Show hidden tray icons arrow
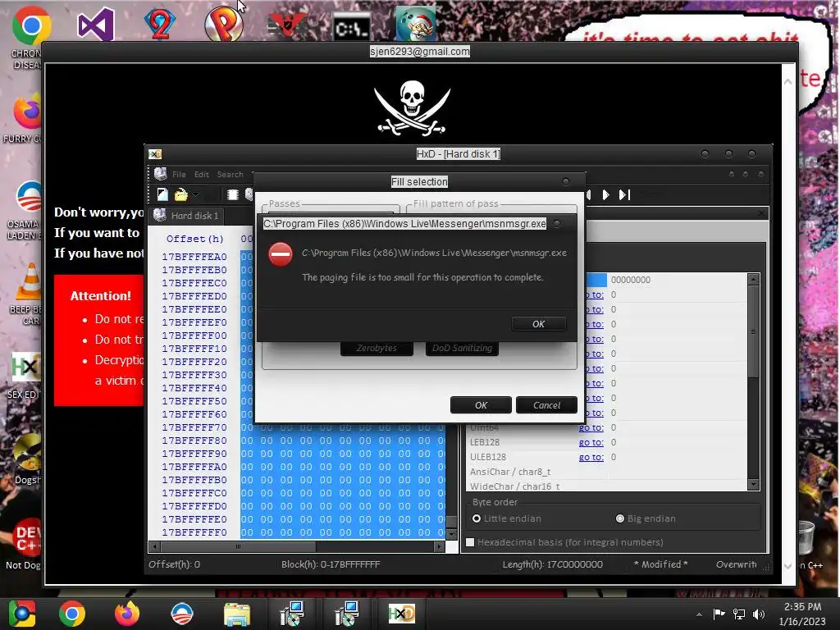Image resolution: width=840 pixels, height=630 pixels. pyautogui.click(x=699, y=614)
